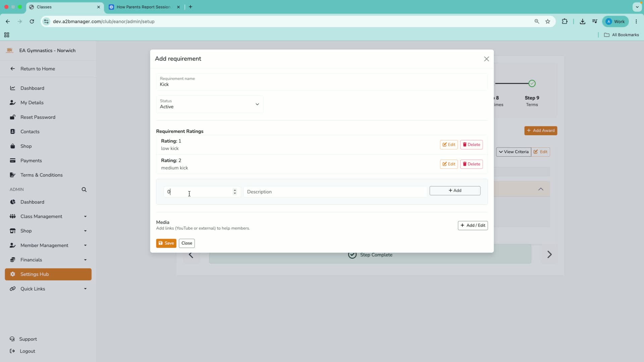
Task: Expand the Class Management menu
Action: [x=48, y=217]
